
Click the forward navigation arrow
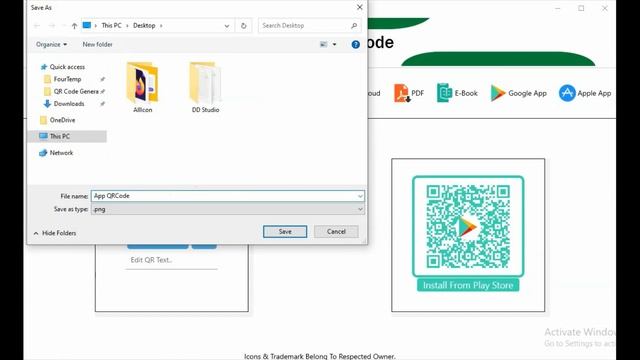tap(51, 26)
